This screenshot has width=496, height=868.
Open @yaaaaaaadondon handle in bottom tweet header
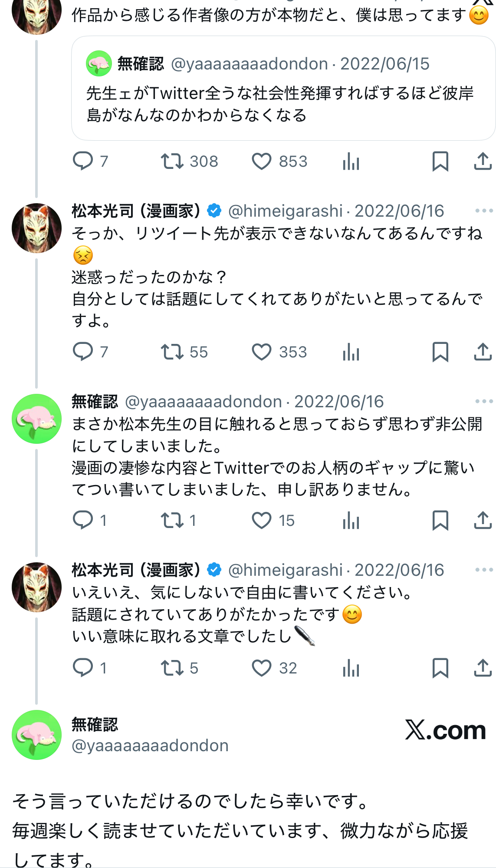pos(150,746)
